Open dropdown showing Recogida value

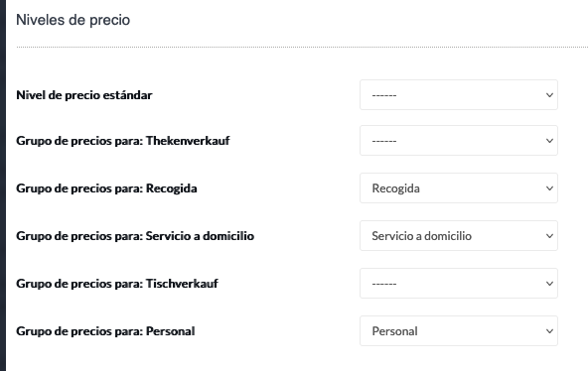tap(459, 187)
